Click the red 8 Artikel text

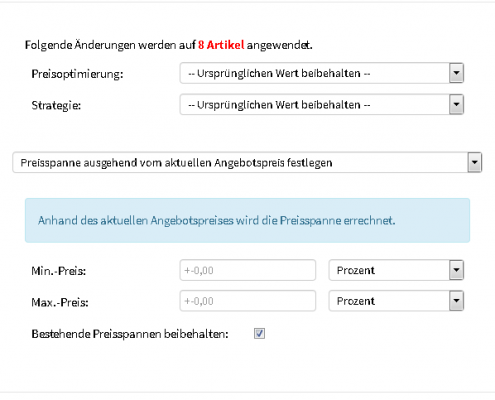tap(221, 45)
